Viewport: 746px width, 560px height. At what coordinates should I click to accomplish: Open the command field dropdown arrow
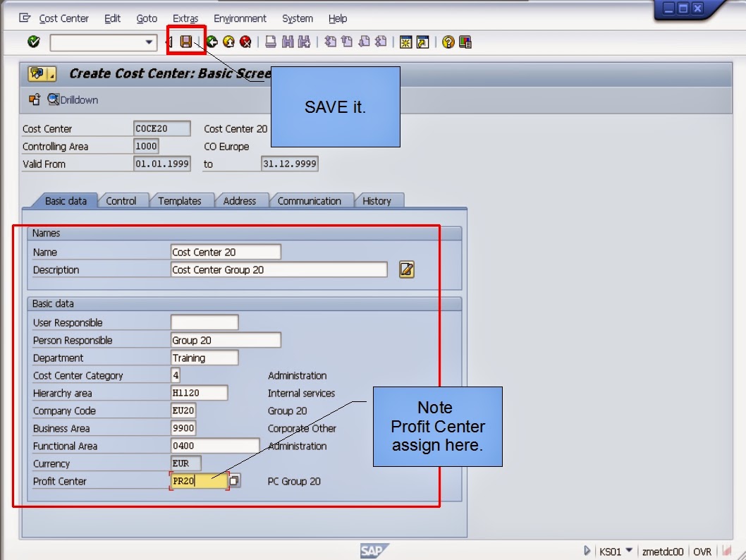150,42
